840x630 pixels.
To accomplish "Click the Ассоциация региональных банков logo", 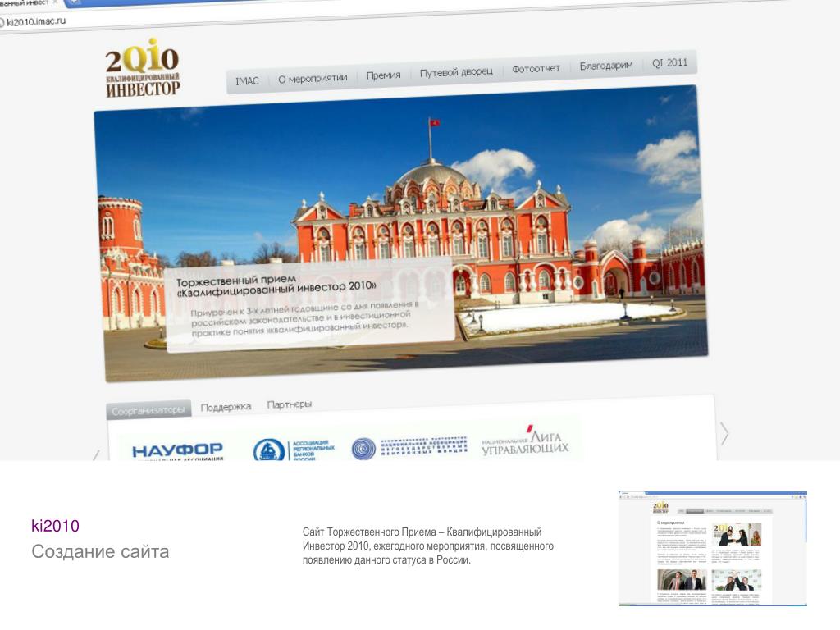I will pos(294,450).
